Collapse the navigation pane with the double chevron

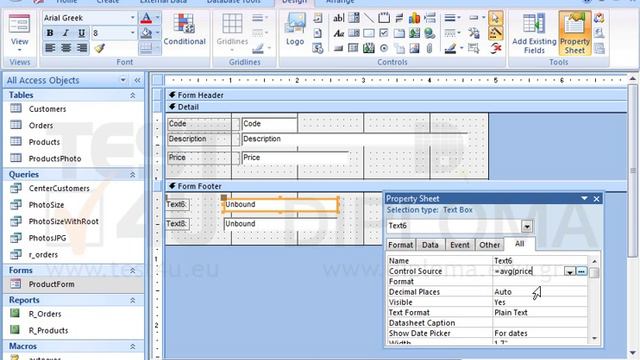click(137, 80)
